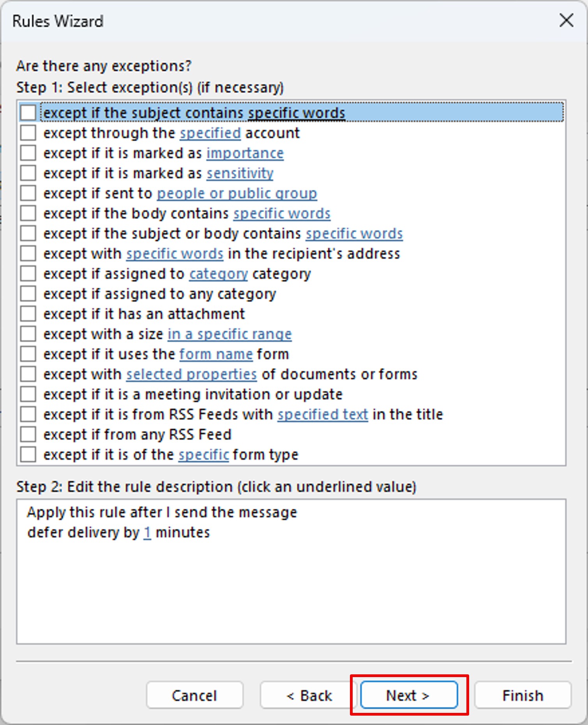The width and height of the screenshot is (588, 725).
Task: Open the 'importance' link
Action: pyautogui.click(x=245, y=153)
